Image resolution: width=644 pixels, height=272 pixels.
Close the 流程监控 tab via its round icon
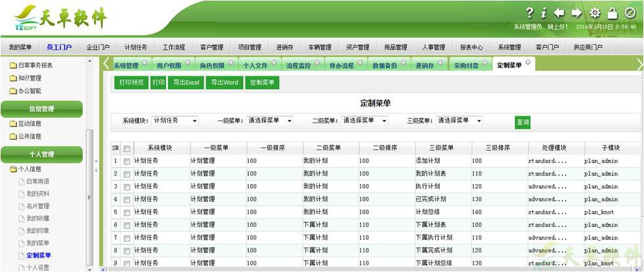coord(317,62)
